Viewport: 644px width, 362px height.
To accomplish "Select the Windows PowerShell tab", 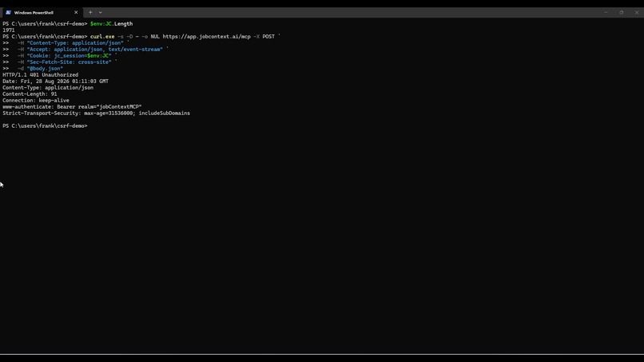I will tap(41, 12).
